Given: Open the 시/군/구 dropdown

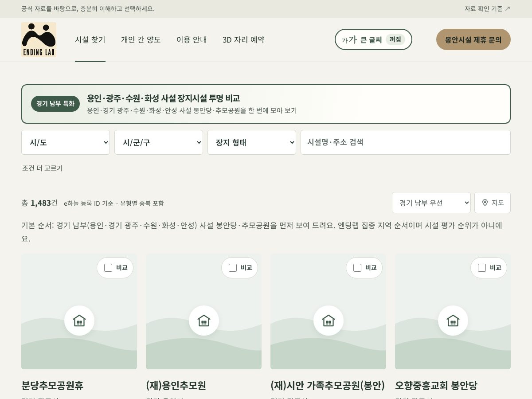Looking at the screenshot, I should point(159,142).
